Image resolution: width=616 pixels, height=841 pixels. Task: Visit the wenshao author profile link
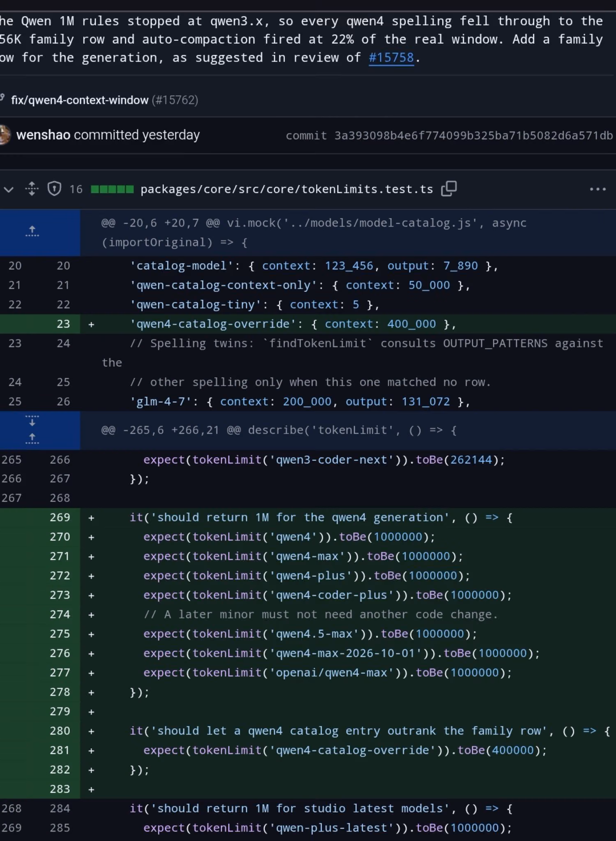pyautogui.click(x=43, y=135)
